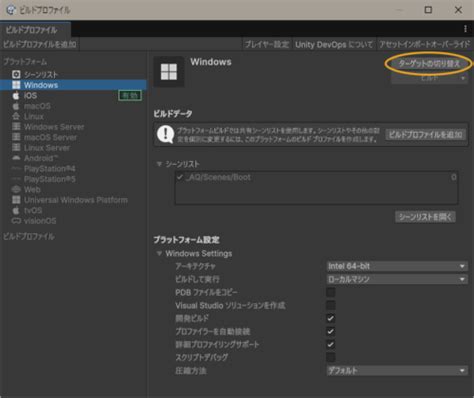Click Unity DevOps について button
This screenshot has height=398, width=474.
tap(334, 44)
